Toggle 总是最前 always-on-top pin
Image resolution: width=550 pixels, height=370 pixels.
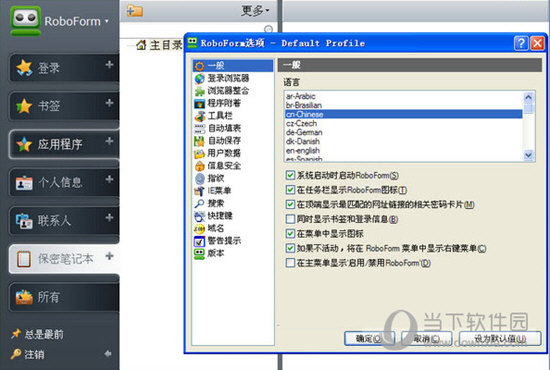[x=37, y=334]
